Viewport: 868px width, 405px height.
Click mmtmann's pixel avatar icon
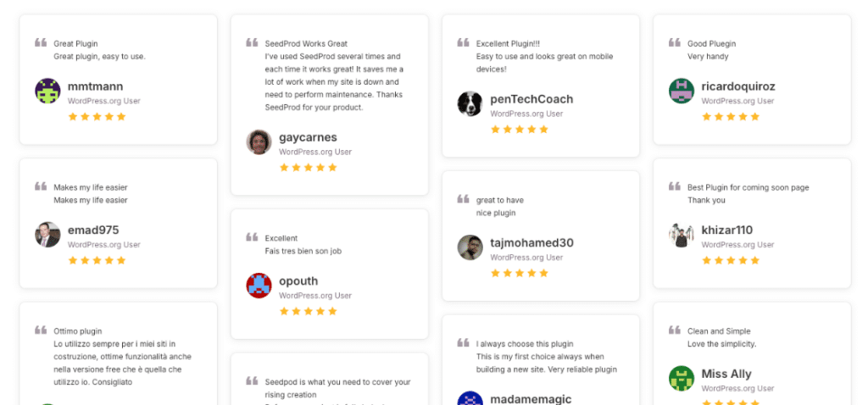tap(47, 91)
